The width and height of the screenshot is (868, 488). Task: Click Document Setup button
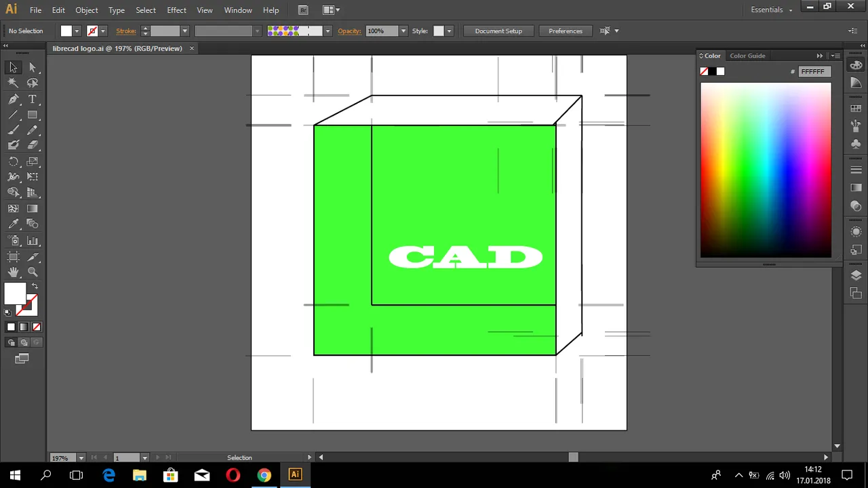tap(498, 31)
